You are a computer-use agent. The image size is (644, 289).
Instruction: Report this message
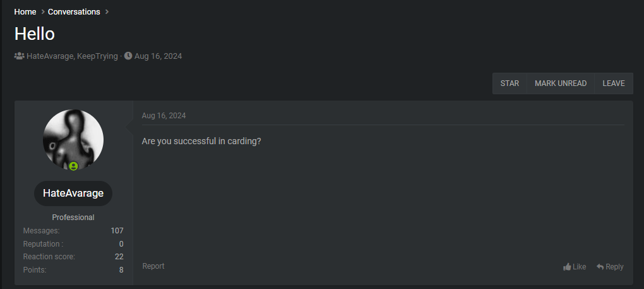tap(153, 266)
